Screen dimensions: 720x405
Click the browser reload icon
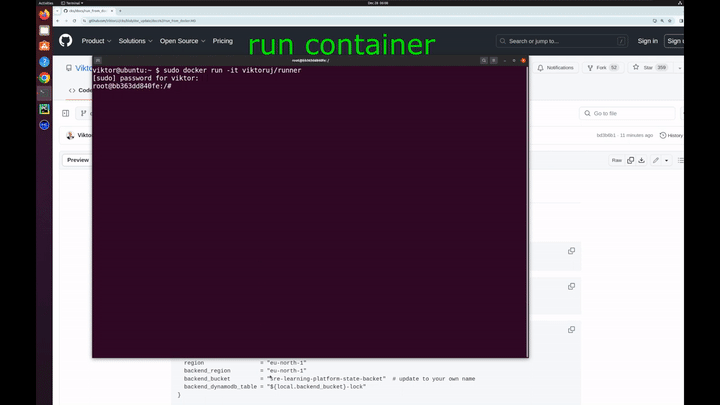click(74, 21)
